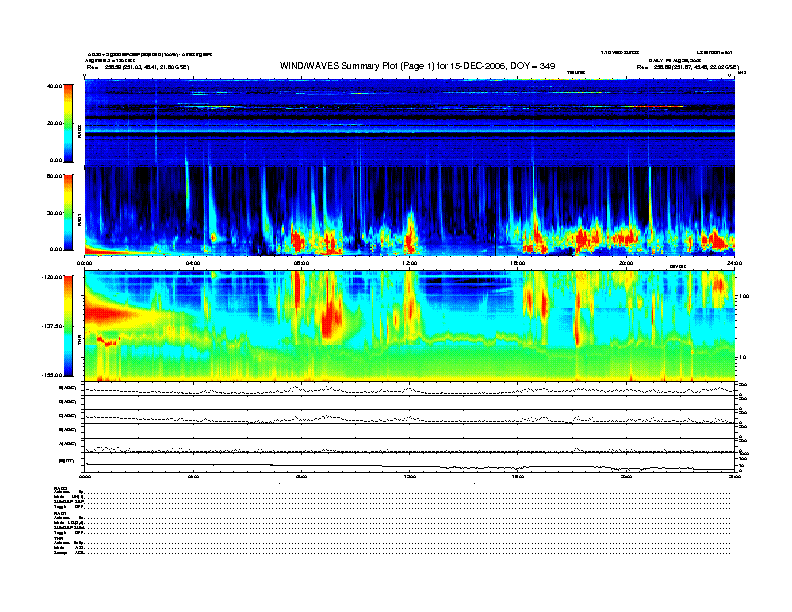
Task: Click the 10 label on TNR right axis
Action: 742,357
